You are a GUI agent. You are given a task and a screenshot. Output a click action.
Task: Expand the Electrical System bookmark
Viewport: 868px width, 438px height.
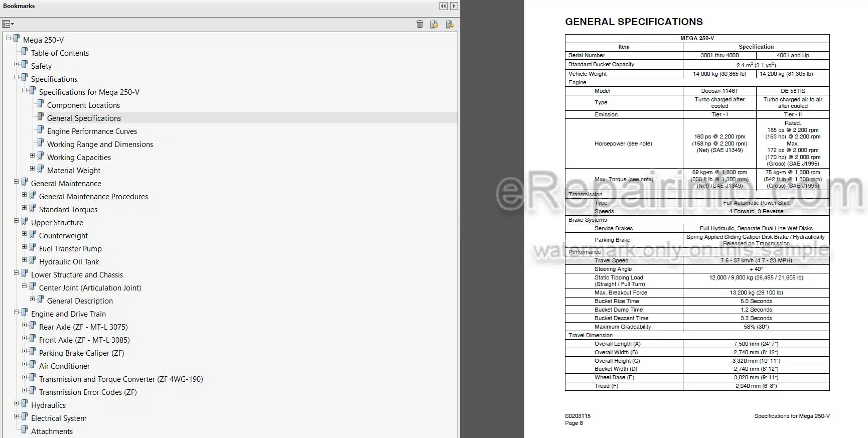tap(16, 416)
